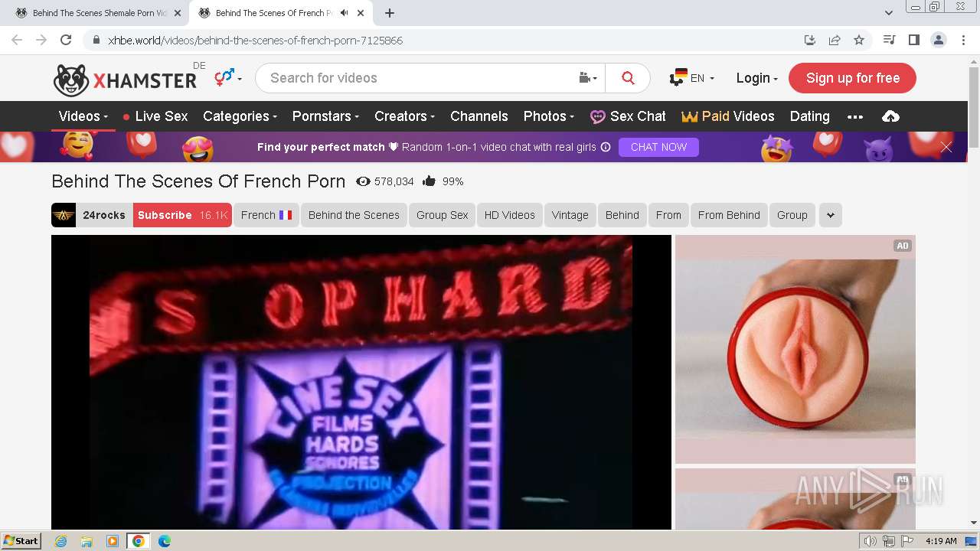980x551 pixels.
Task: Select the Group Sex tag
Action: 442,215
